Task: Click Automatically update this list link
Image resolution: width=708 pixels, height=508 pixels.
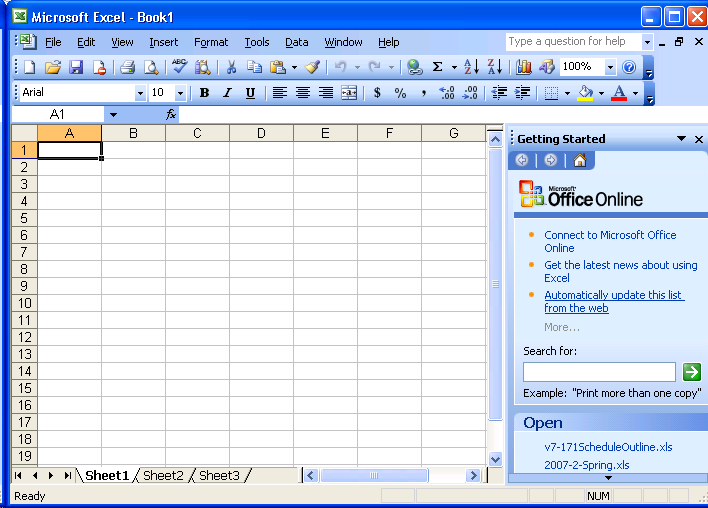Action: [x=614, y=301]
